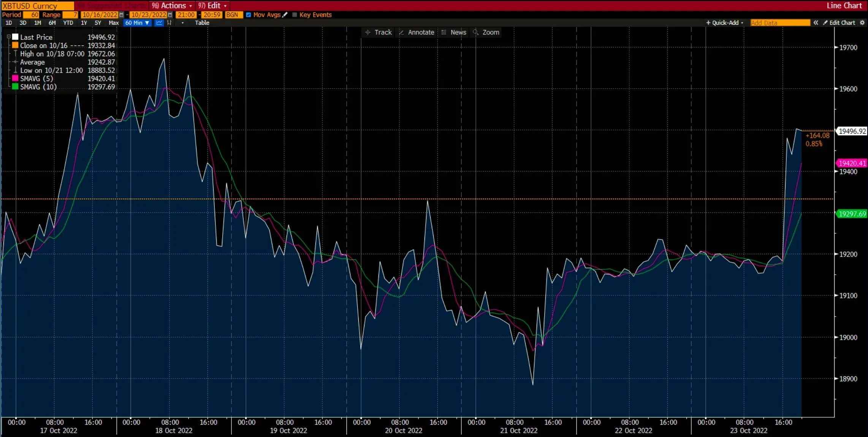Collapse toolbar with double-chevron toggle
This screenshot has width=868, height=437.
click(816, 23)
